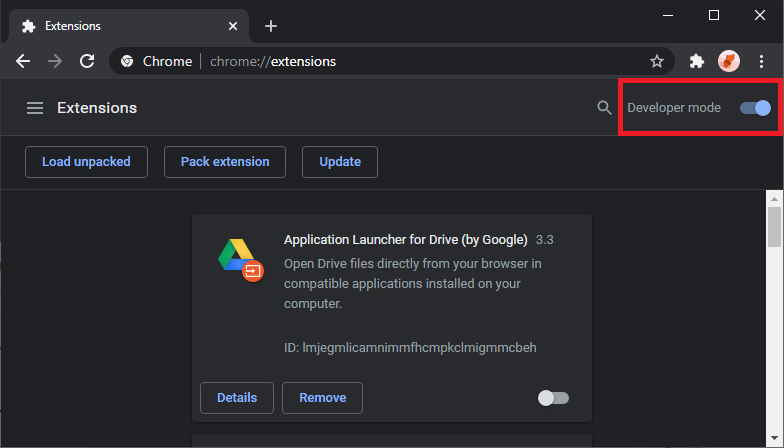The image size is (784, 448).
Task: Click the version number 3.3
Action: (x=544, y=240)
